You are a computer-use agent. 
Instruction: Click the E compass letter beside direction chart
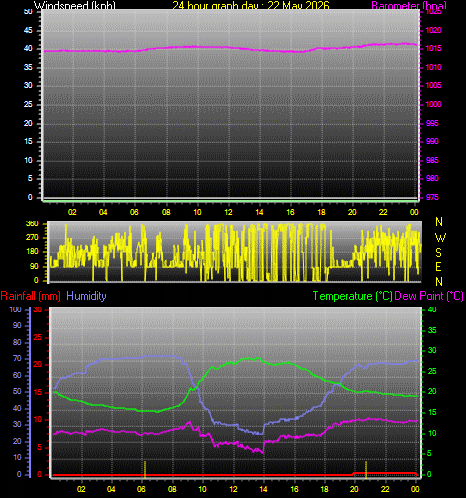tap(439, 267)
